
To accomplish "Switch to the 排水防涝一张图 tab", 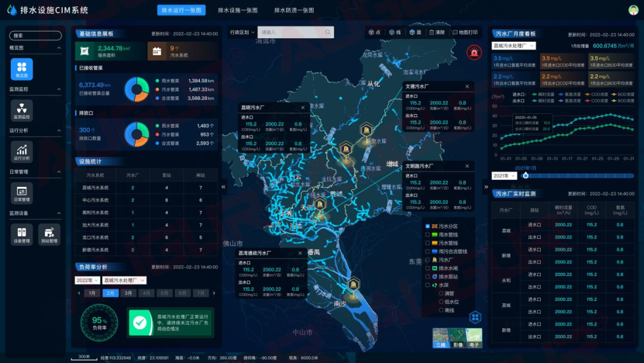I will pyautogui.click(x=294, y=10).
